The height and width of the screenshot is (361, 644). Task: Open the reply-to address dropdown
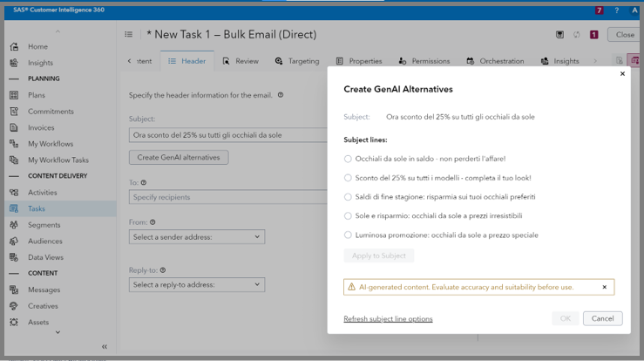197,284
